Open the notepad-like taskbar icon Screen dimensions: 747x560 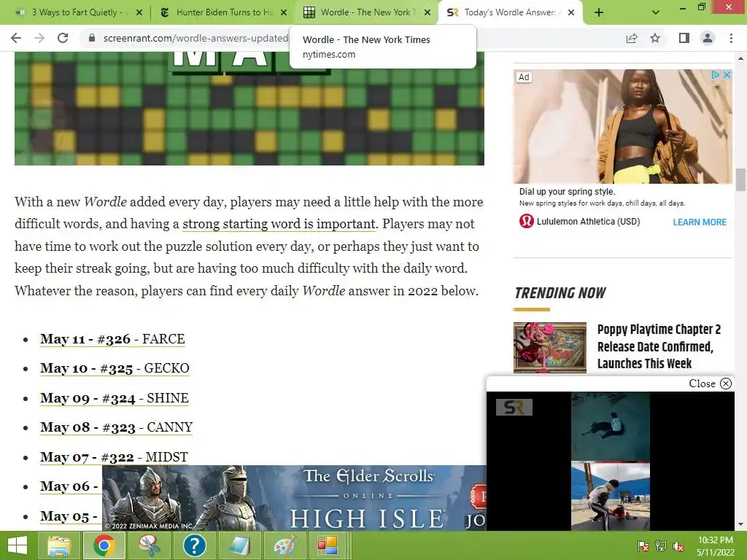(239, 545)
